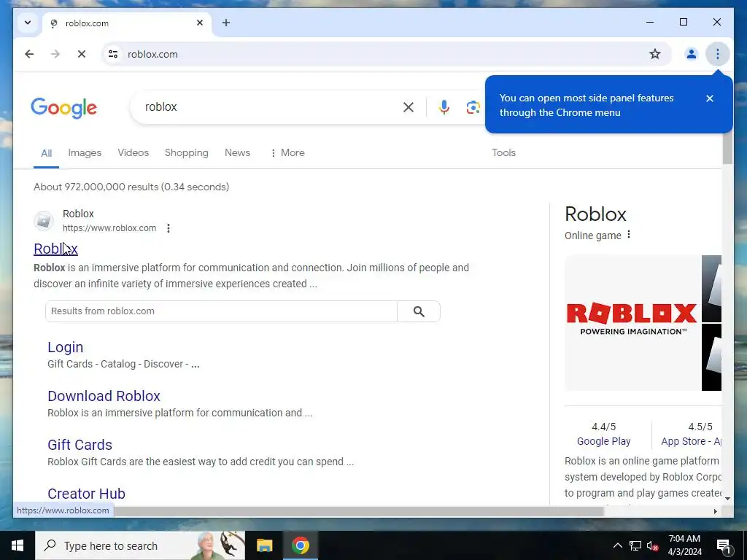Switch to Images results tab

(x=85, y=153)
